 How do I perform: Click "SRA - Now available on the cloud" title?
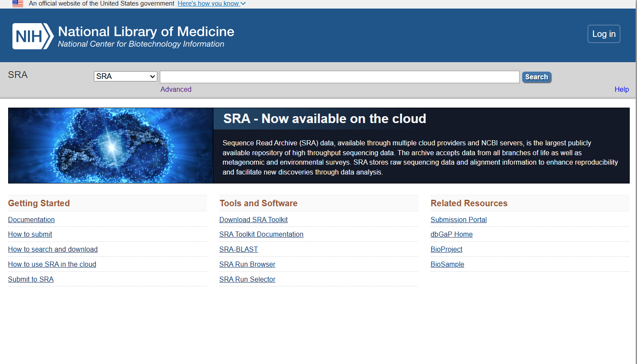(x=325, y=119)
